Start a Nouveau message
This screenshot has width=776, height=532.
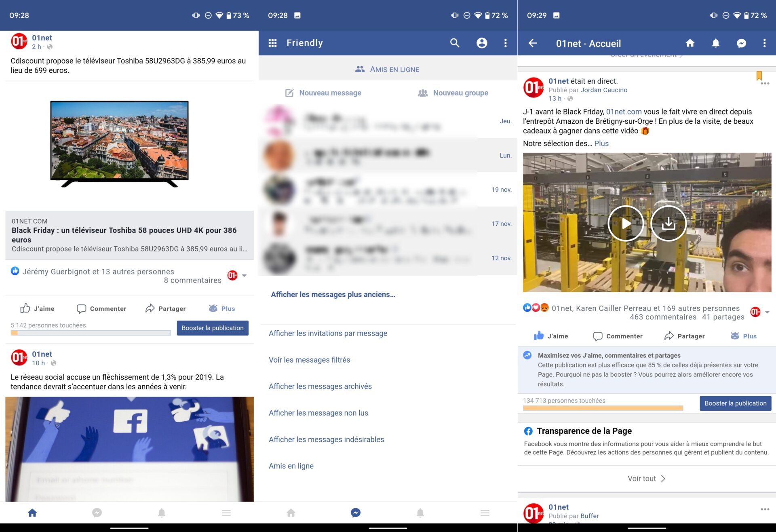(323, 93)
